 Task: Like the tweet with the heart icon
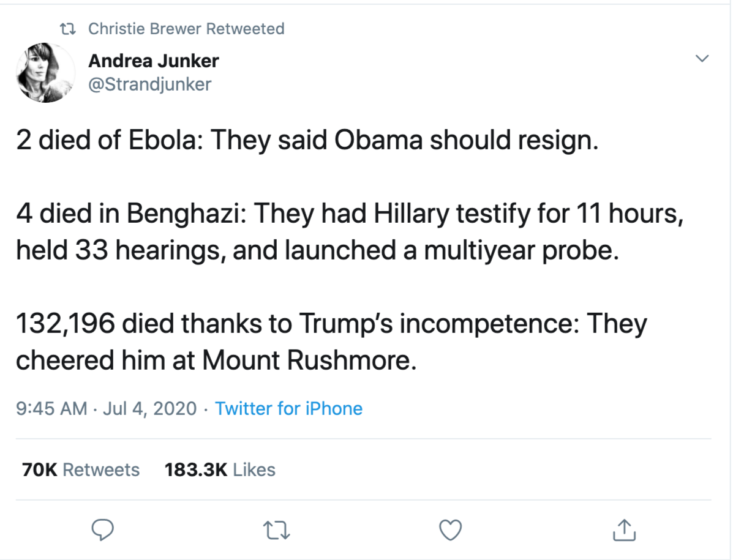click(451, 530)
